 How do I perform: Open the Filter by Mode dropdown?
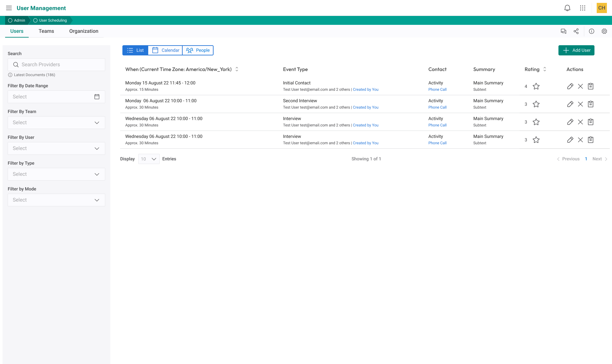tap(56, 200)
